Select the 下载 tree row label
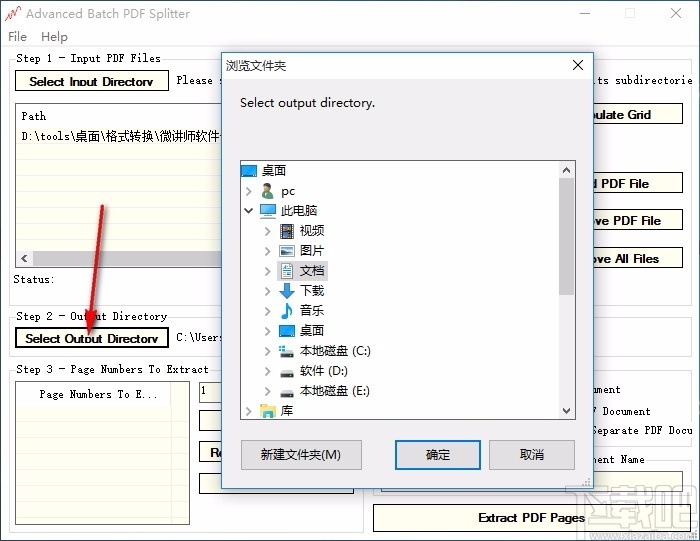Viewport: 700px width, 541px height. tap(312, 291)
